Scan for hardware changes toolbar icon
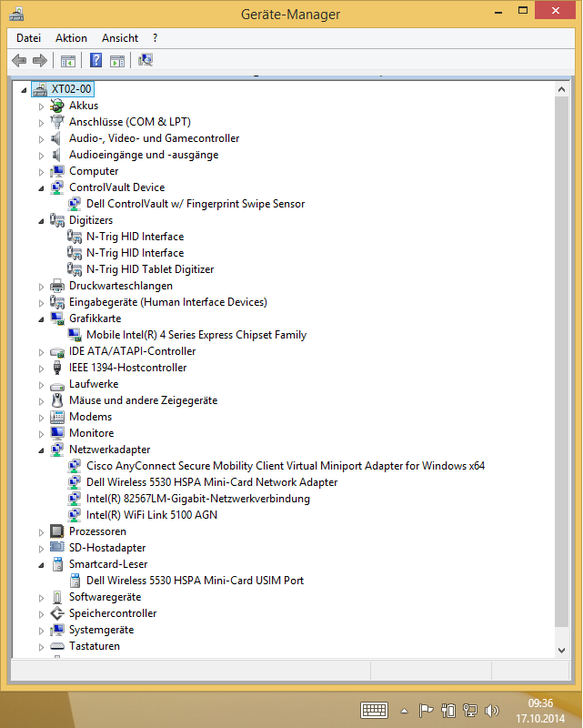This screenshot has height=728, width=583. click(x=146, y=60)
